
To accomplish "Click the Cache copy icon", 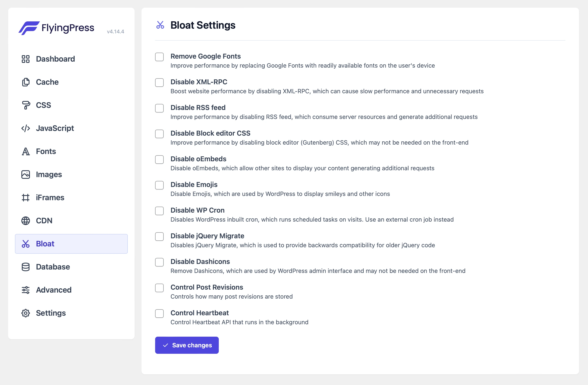I will point(25,82).
